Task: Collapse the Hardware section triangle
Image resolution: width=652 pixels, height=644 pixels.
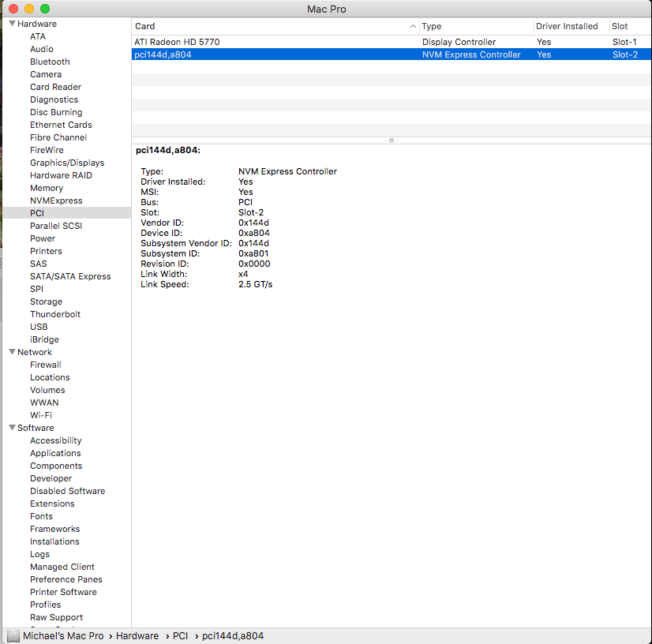Action: pyautogui.click(x=12, y=24)
